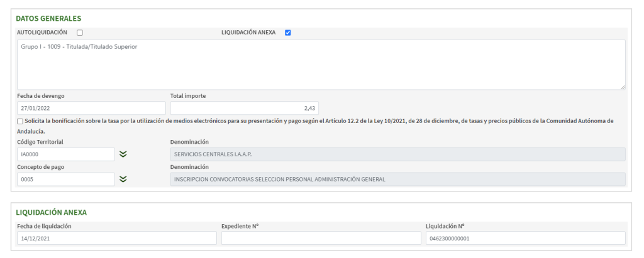Uncheck the Liquidación Anexa checkbox

[287, 33]
